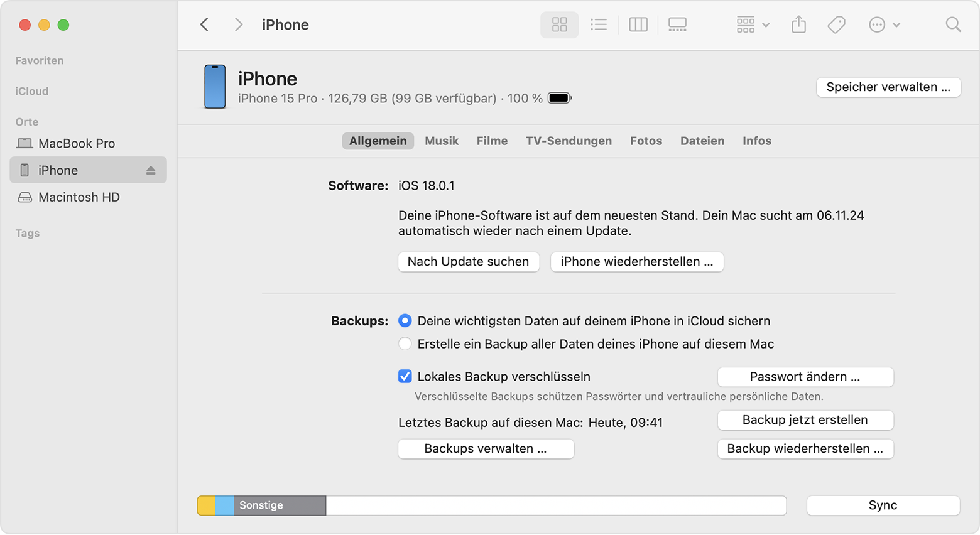Open the Allgemein tab
This screenshot has height=535, width=980.
pyautogui.click(x=378, y=141)
